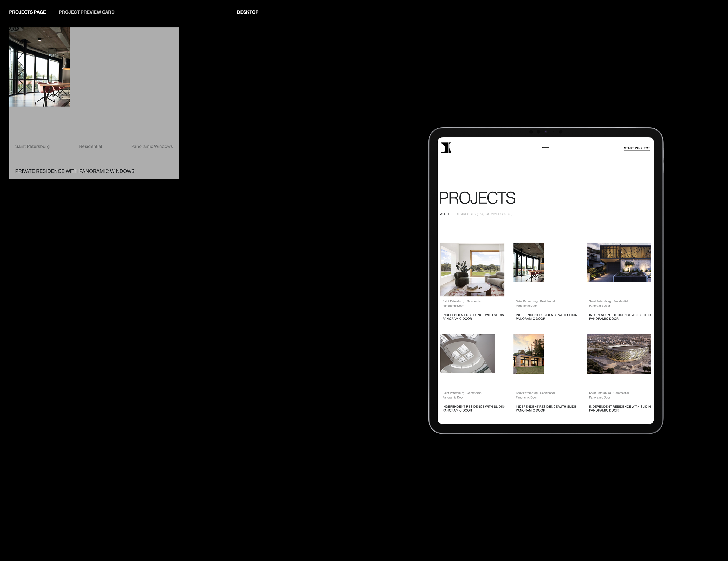Filter by COMMERCIAL (3)
Viewport: 728px width, 561px height.
499,214
